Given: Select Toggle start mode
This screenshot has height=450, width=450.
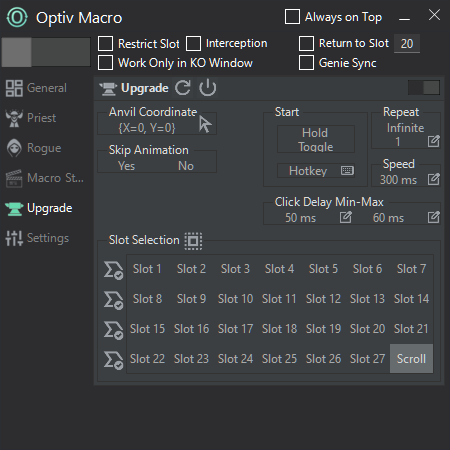Looking at the screenshot, I should [315, 147].
